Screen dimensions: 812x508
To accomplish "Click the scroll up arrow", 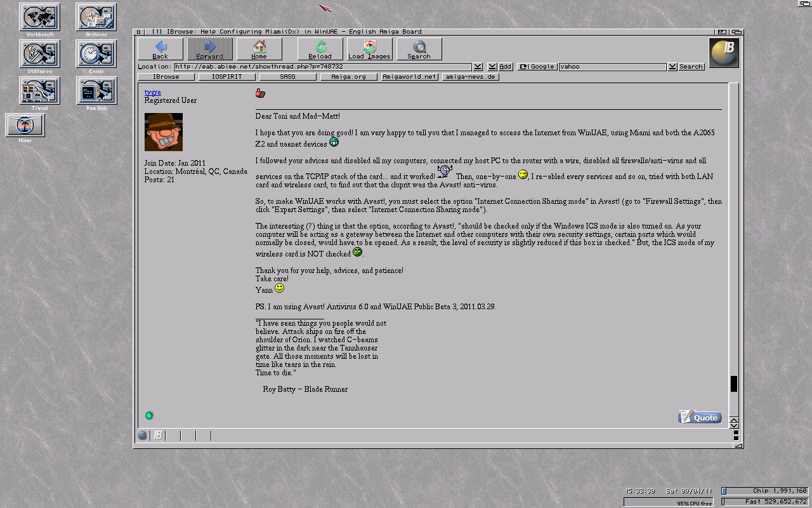I will [734, 419].
